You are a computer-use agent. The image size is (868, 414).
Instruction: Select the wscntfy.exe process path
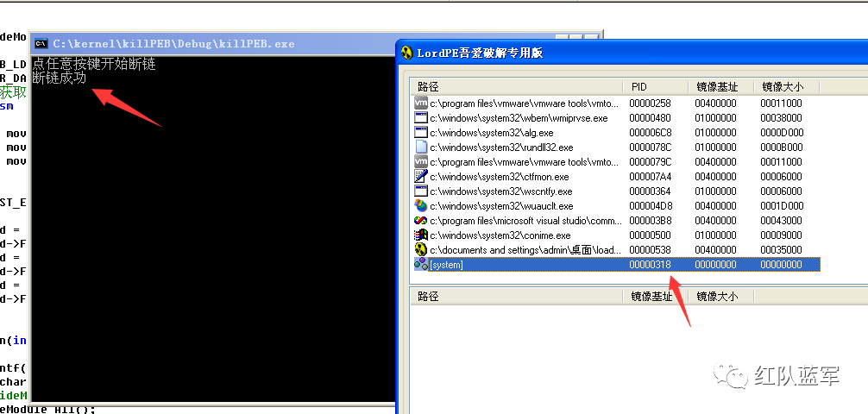(x=501, y=191)
